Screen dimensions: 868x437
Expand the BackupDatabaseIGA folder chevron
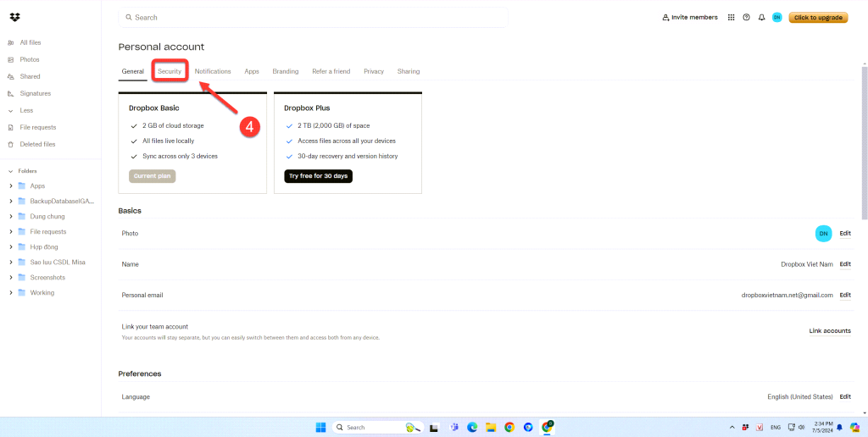click(11, 202)
